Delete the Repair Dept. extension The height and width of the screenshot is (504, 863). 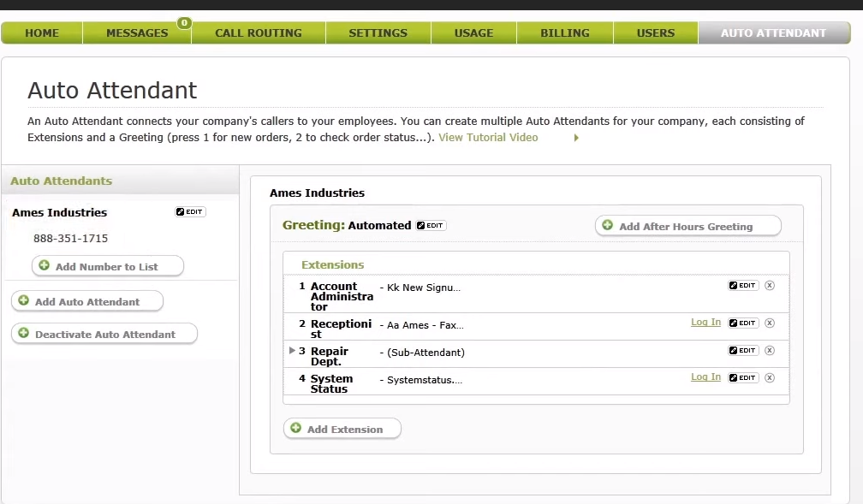tap(770, 351)
